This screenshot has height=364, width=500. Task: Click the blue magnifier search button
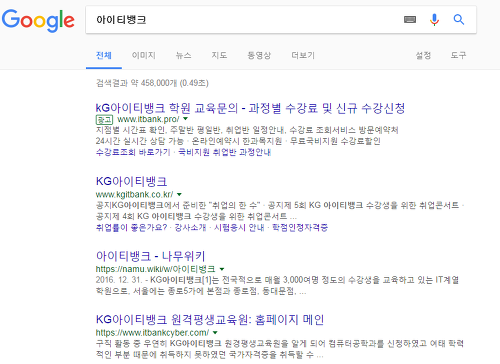tap(459, 20)
